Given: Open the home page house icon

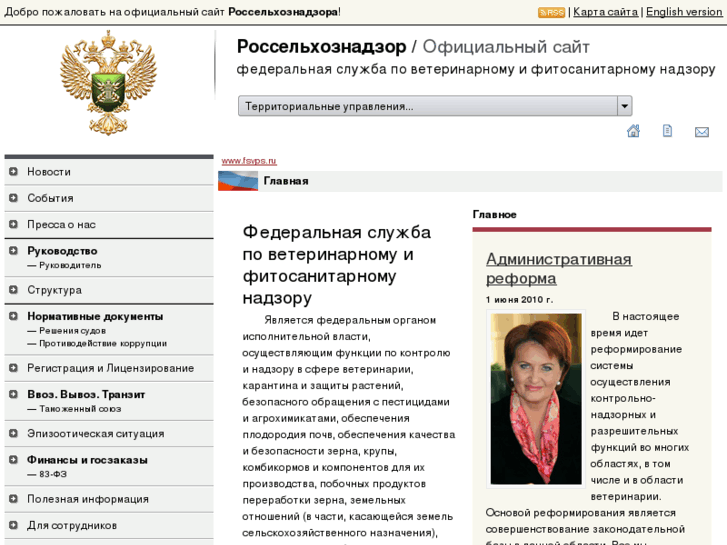Looking at the screenshot, I should point(633,131).
